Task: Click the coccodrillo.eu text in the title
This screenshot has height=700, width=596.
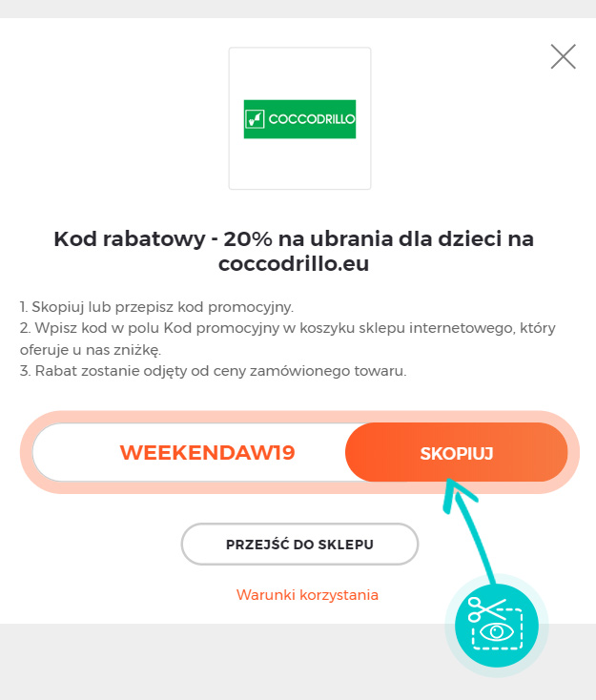Action: click(x=294, y=263)
